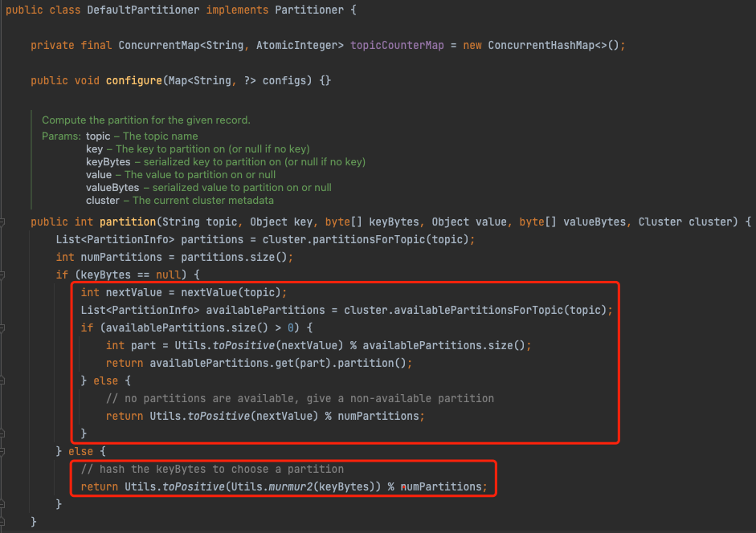The height and width of the screenshot is (533, 756).
Task: Collapse the fold marker beside 'if (availablePartitions.size() > 0)'
Action: tap(2, 328)
